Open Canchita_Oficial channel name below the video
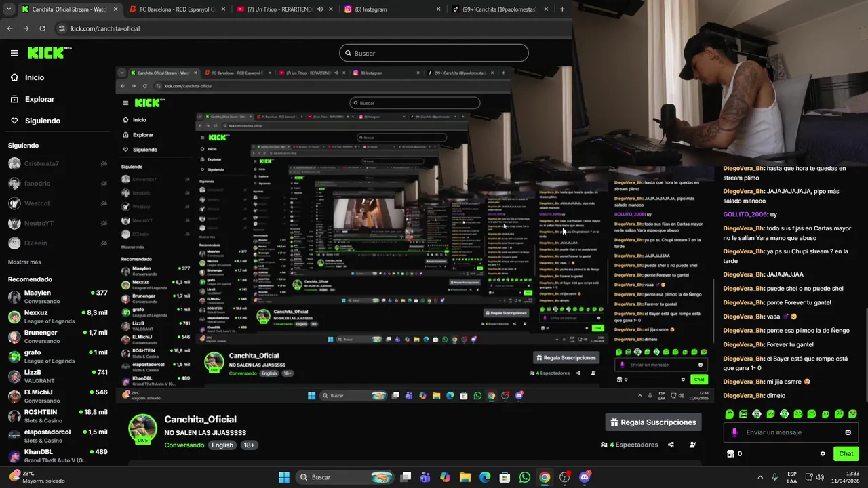Viewport: 868px width, 488px height. click(x=200, y=420)
